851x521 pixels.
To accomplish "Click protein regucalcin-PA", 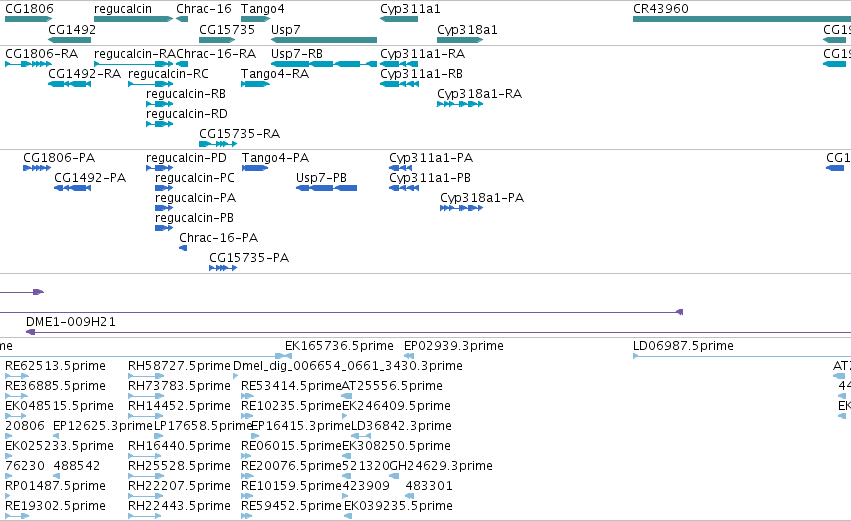I will 195,198.
